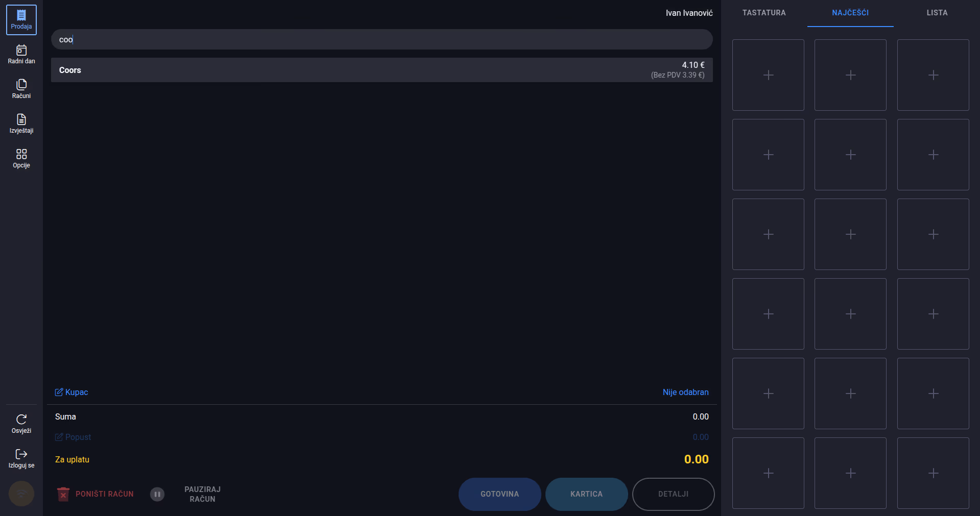Click the red trash Poništi račun icon
This screenshot has height=516, width=980.
coord(63,494)
